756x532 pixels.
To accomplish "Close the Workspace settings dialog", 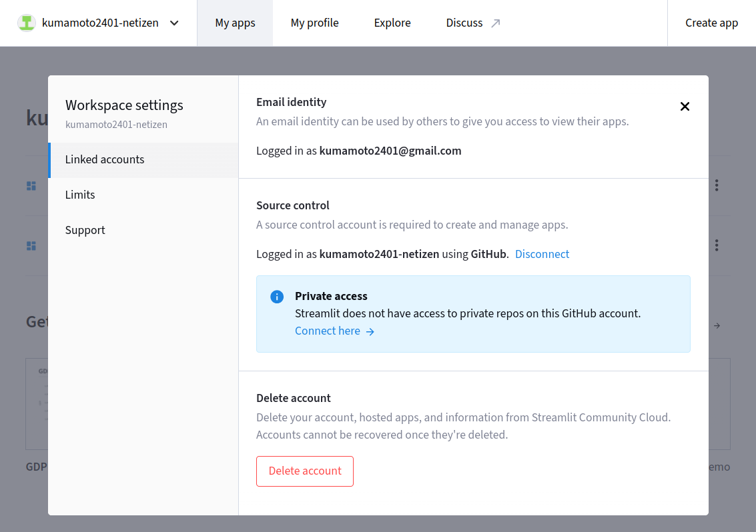I will 685,107.
